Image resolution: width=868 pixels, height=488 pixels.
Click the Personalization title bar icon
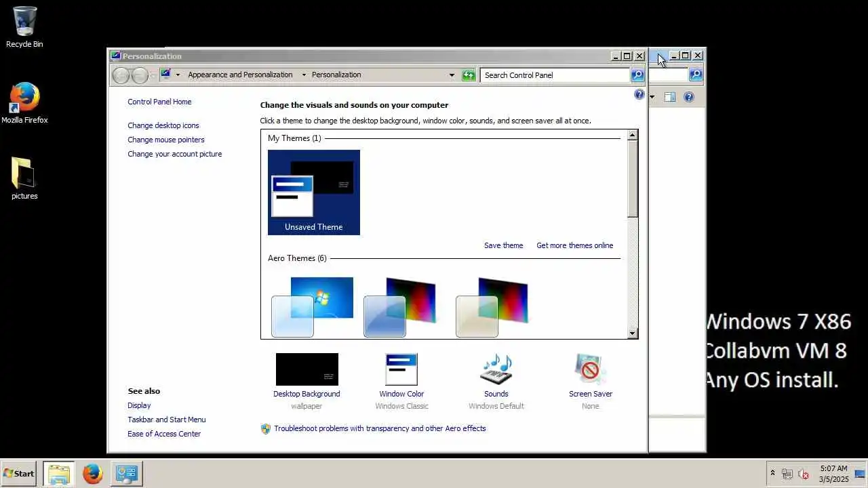coord(115,56)
